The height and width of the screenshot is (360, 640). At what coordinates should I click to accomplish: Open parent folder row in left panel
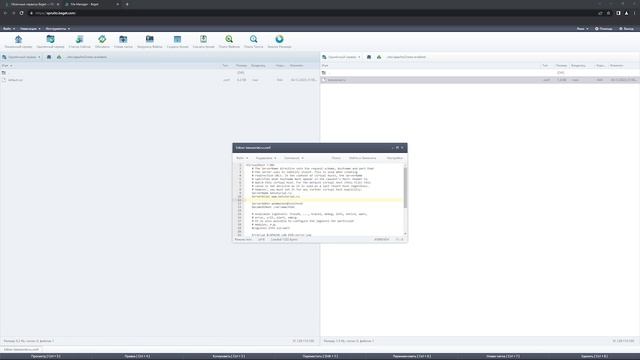pyautogui.click(x=159, y=73)
